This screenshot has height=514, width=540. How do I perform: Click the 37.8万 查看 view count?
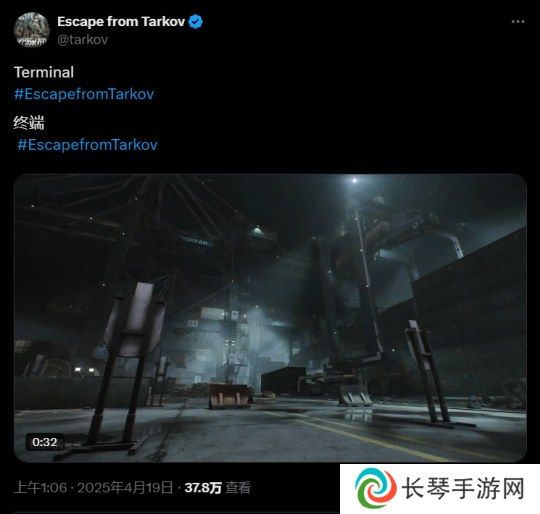coord(218,487)
